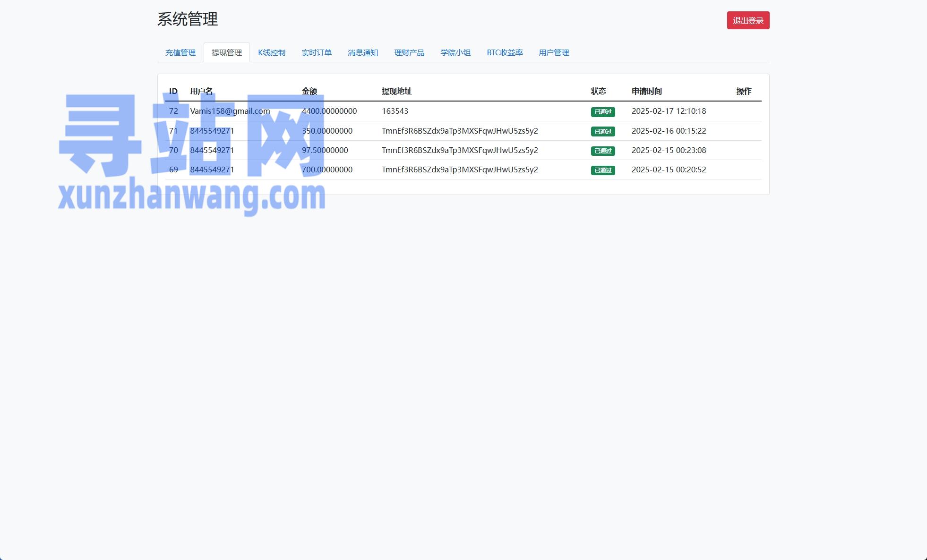Screen dimensions: 927x560
Task: Click timestamp 2025-02-15 00:20:52
Action: pyautogui.click(x=669, y=170)
